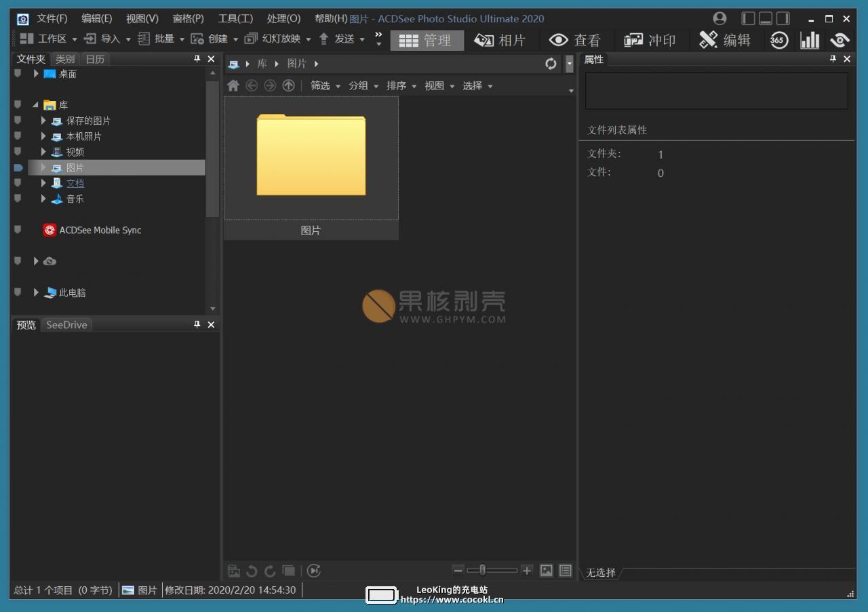The height and width of the screenshot is (612, 868).
Task: Go up one folder level
Action: point(288,85)
